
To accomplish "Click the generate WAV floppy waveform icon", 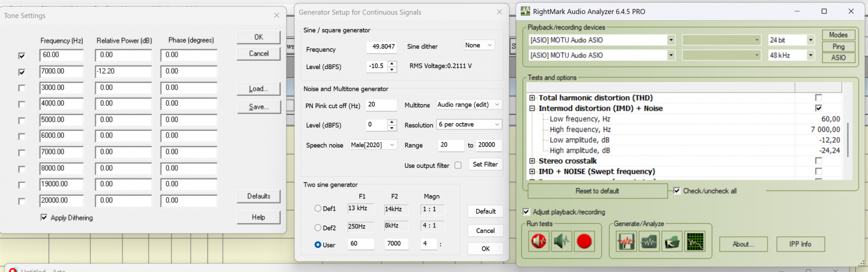I will coord(627,241).
